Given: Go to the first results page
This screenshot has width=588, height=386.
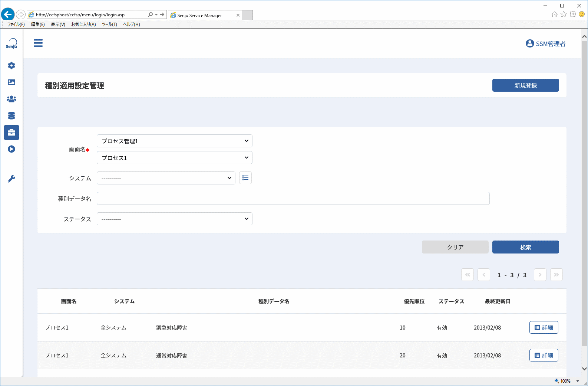Looking at the screenshot, I should tap(468, 275).
